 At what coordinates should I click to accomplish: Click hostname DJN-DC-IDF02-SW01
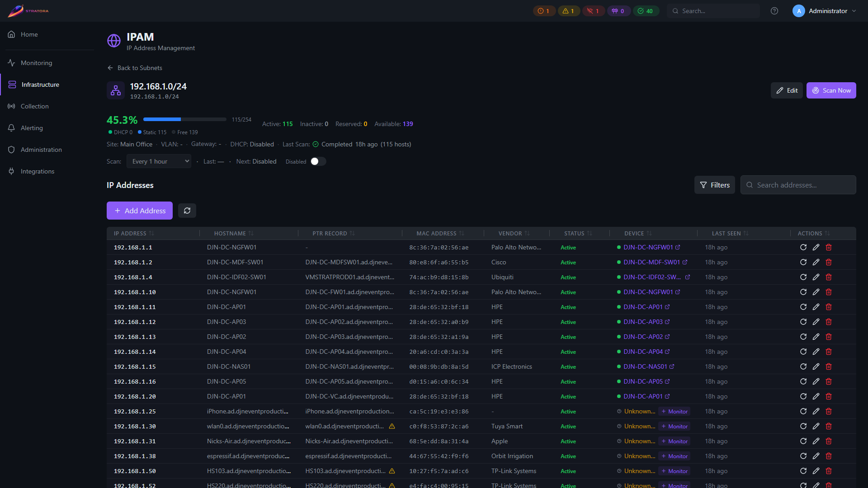236,277
